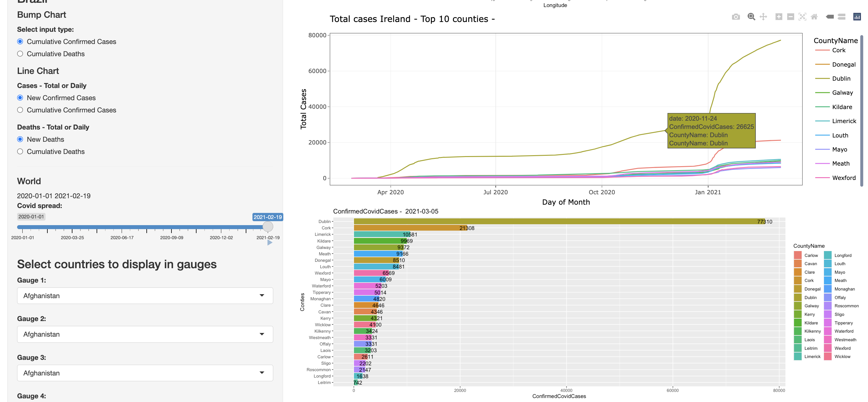Click the Zoom in plus icon
Image resolution: width=868 pixels, height=402 pixels.
coord(779,17)
